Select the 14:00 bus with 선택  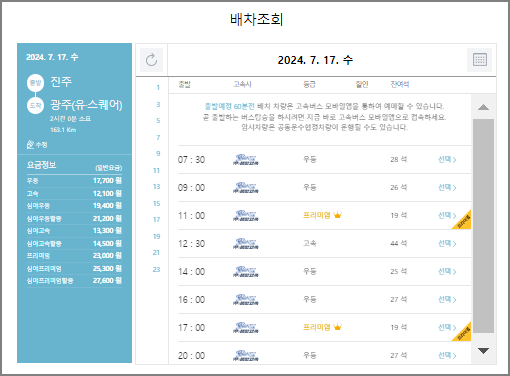pos(447,272)
